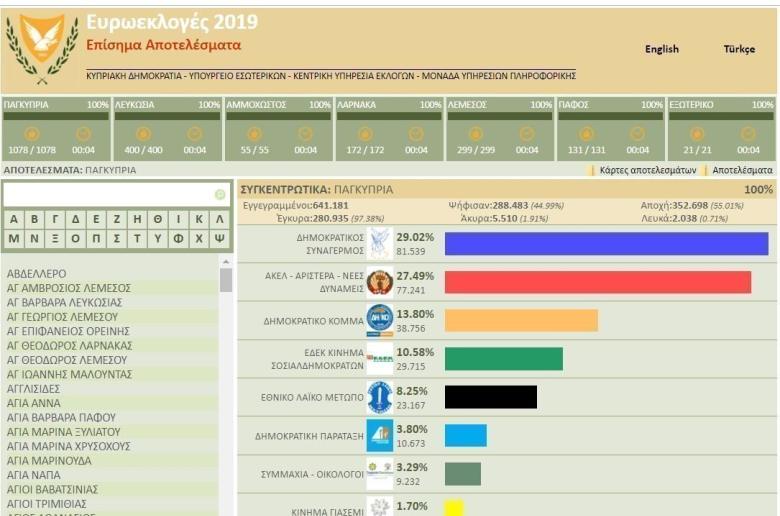Open the Democratic Alignment party logo
Image resolution: width=780 pixels, height=516 pixels.
tap(380, 435)
